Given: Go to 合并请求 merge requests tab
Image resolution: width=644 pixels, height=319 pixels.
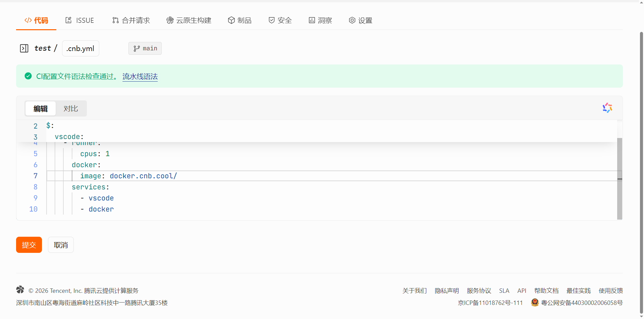Looking at the screenshot, I should tap(131, 20).
